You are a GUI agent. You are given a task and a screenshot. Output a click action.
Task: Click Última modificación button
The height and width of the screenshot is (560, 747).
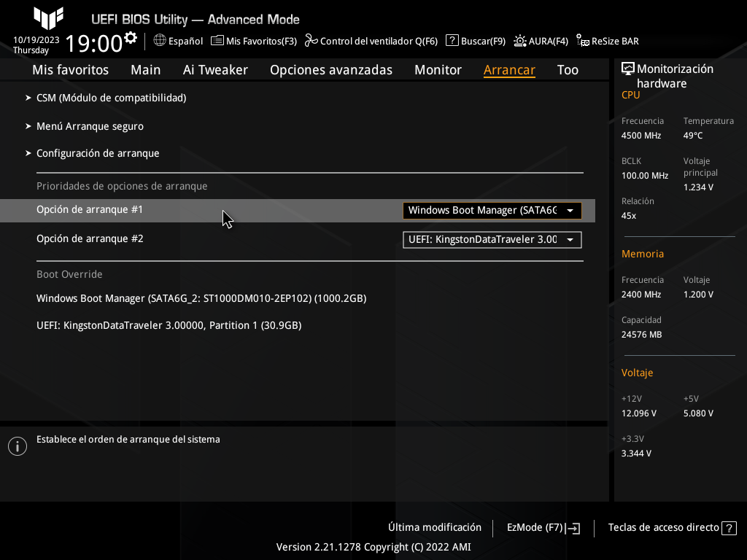pos(435,527)
